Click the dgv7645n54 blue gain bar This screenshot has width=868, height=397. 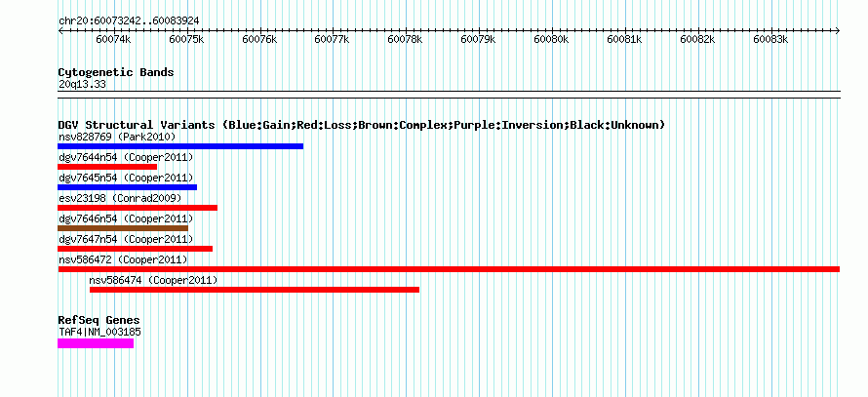click(x=128, y=187)
